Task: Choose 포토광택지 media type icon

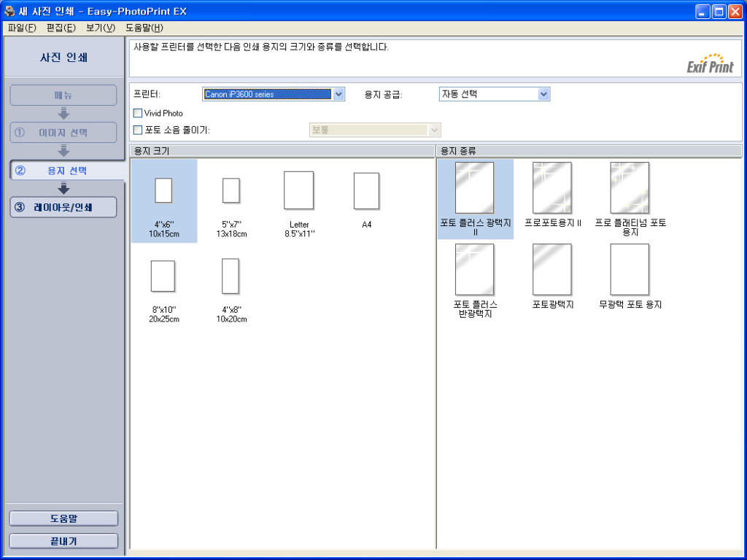Action: point(552,270)
